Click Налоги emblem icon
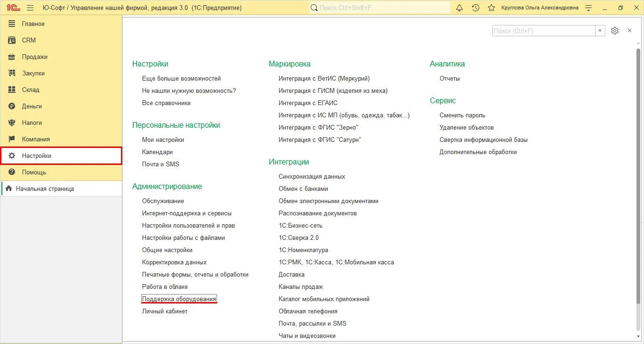This screenshot has height=344, width=644. pyautogui.click(x=12, y=123)
